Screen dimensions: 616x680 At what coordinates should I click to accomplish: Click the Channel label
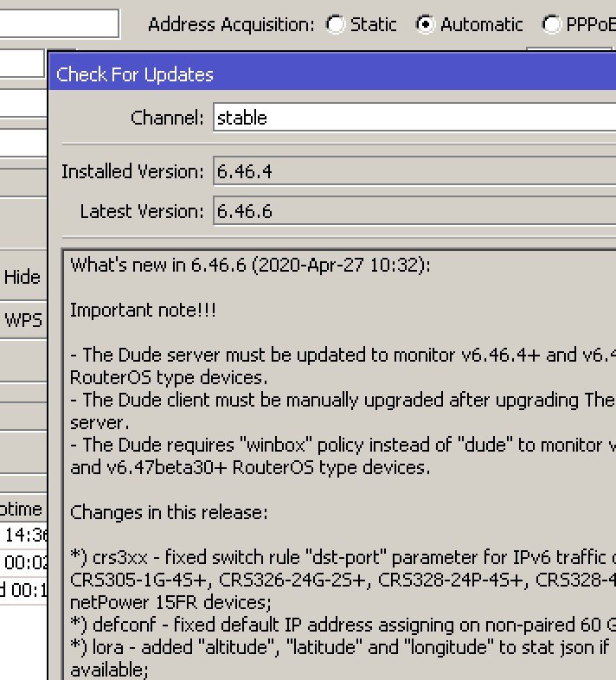(168, 118)
